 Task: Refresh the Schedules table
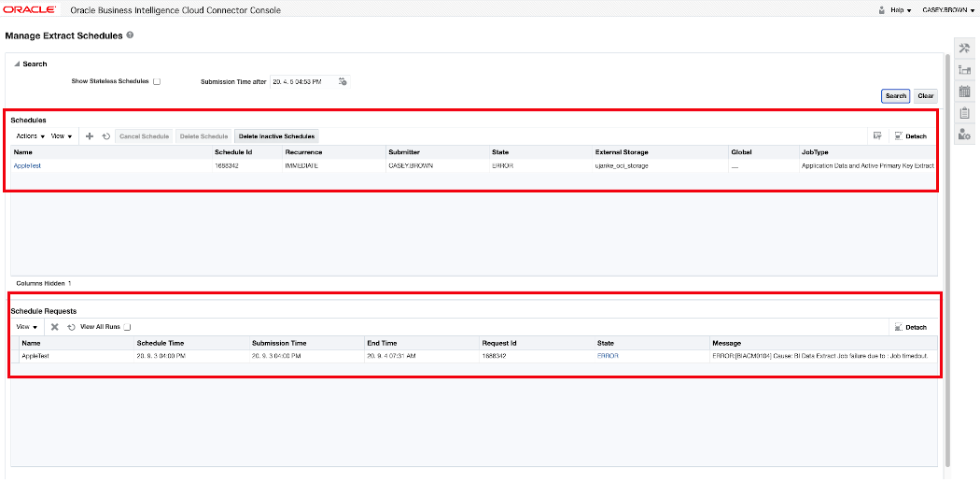(106, 136)
